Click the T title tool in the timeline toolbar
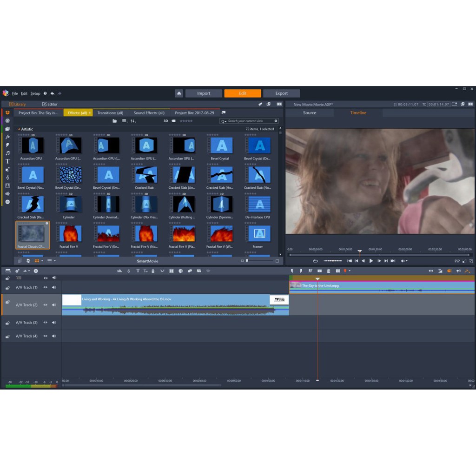The width and height of the screenshot is (476, 476). tap(138, 271)
